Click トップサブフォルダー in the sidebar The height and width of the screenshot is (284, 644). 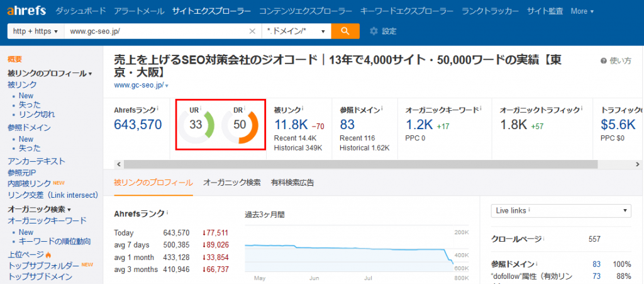pos(43,266)
